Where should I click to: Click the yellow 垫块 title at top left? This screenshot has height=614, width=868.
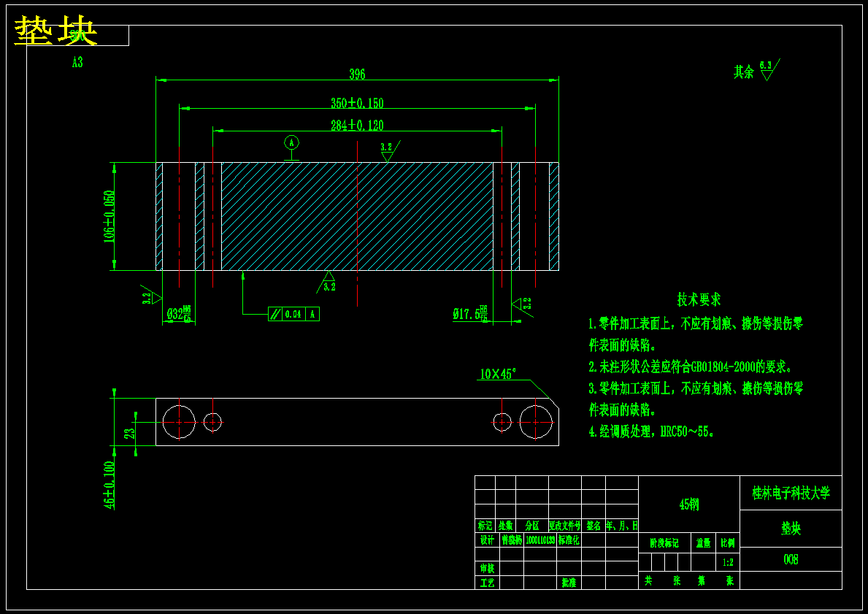(x=55, y=30)
